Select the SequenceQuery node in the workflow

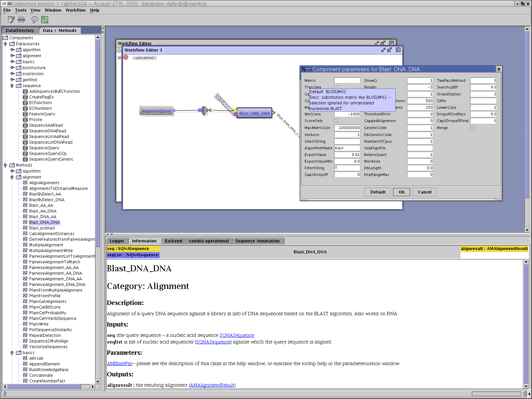click(x=157, y=111)
